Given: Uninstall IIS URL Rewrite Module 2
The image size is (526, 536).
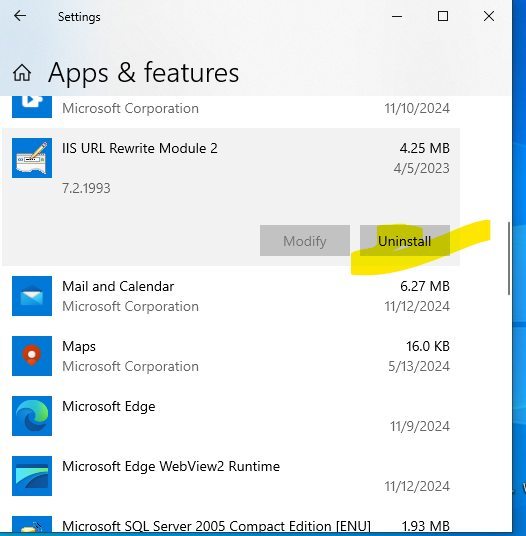Looking at the screenshot, I should click(x=405, y=241).
